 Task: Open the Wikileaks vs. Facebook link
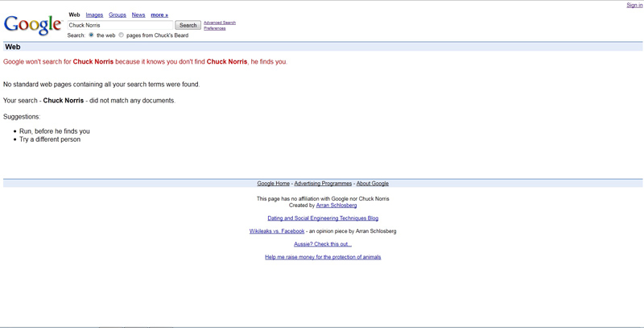277,231
